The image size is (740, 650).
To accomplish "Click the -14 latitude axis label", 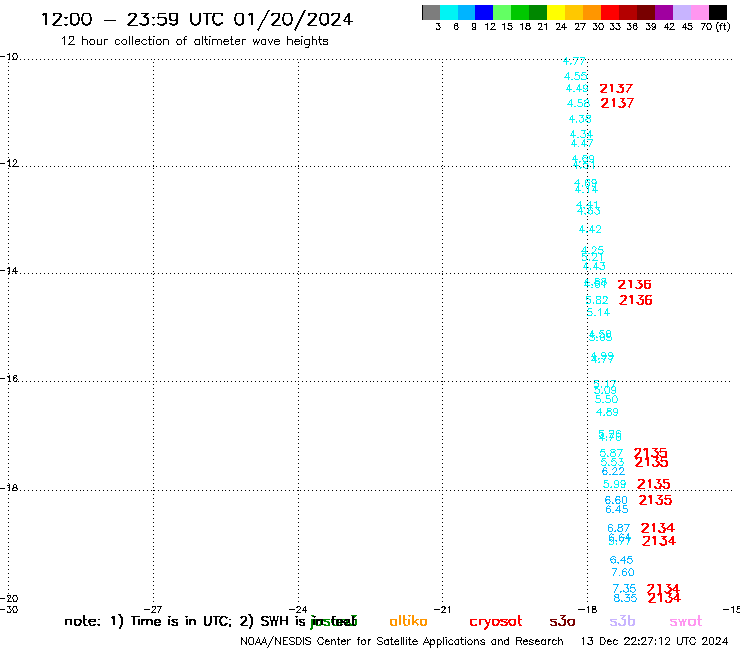I will 9,271.
